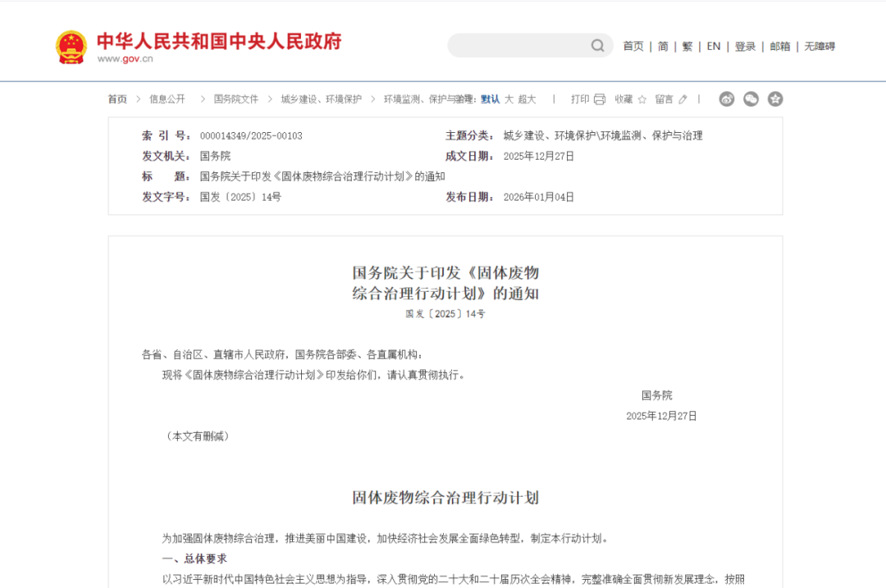Viewport: 886px width, 588px height.
Task: Switch to the EN English version
Action: click(x=713, y=46)
